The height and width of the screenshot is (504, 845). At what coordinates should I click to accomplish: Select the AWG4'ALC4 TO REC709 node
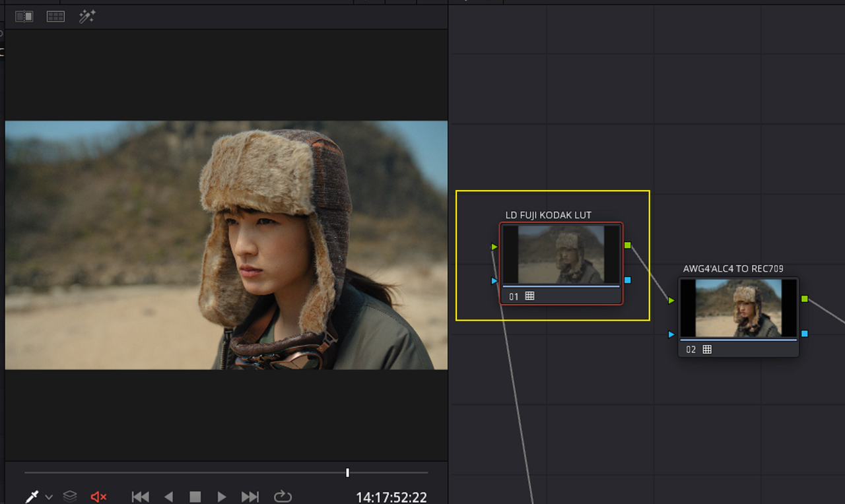click(739, 317)
